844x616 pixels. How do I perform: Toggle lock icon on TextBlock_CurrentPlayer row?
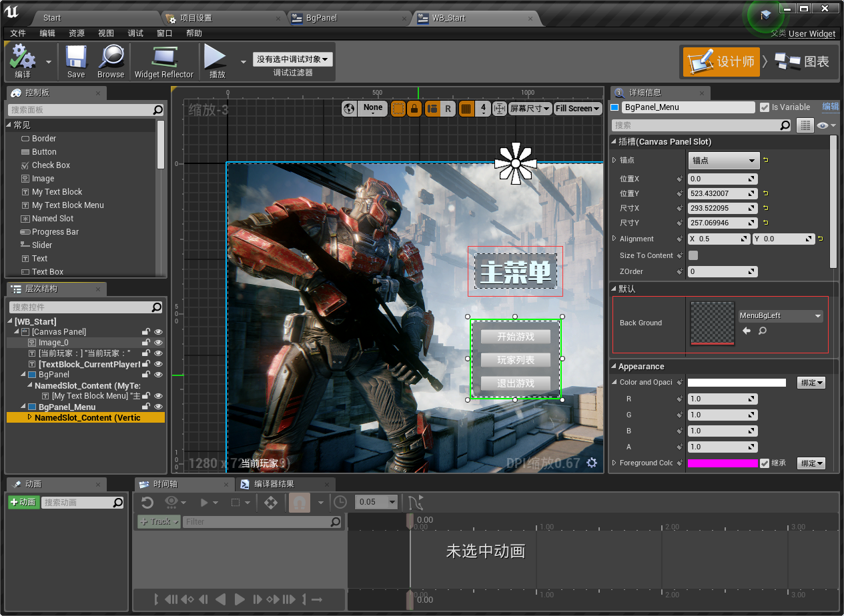coord(145,364)
